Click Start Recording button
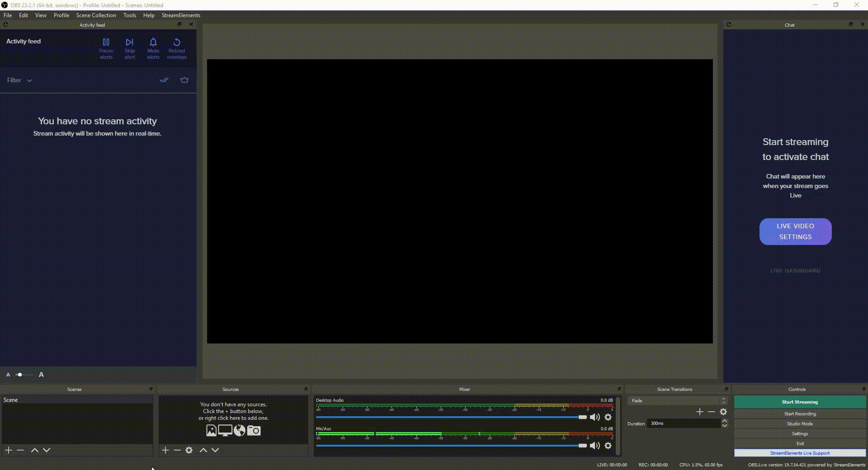The width and height of the screenshot is (868, 470). 800,414
